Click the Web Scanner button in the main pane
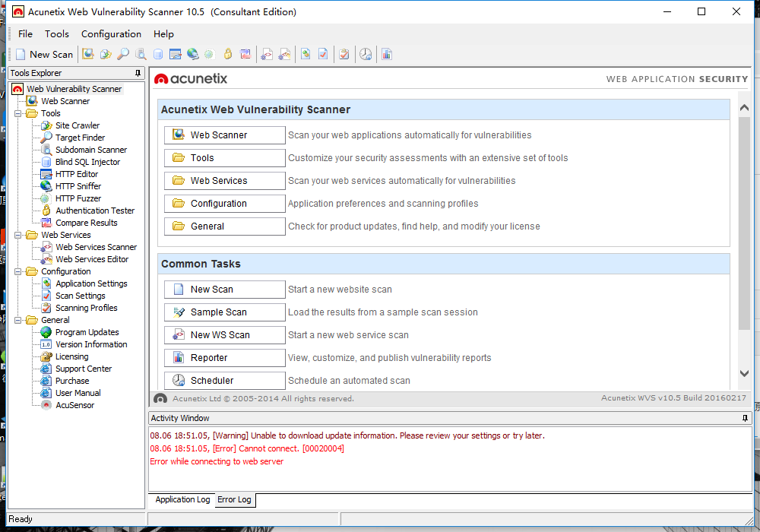The width and height of the screenshot is (760, 532). (224, 135)
